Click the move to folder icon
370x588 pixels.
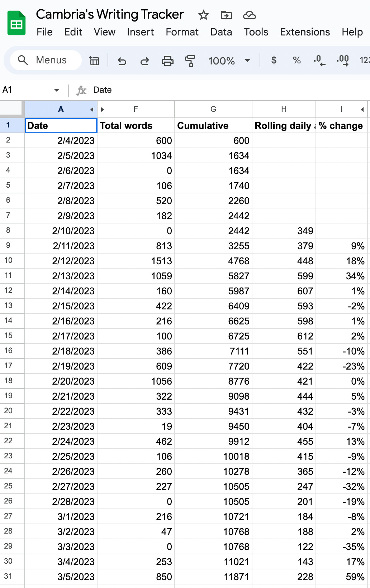pyautogui.click(x=226, y=15)
